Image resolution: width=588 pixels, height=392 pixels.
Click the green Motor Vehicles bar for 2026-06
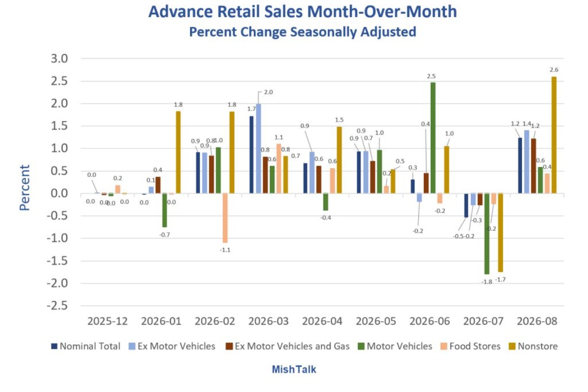pyautogui.click(x=433, y=138)
